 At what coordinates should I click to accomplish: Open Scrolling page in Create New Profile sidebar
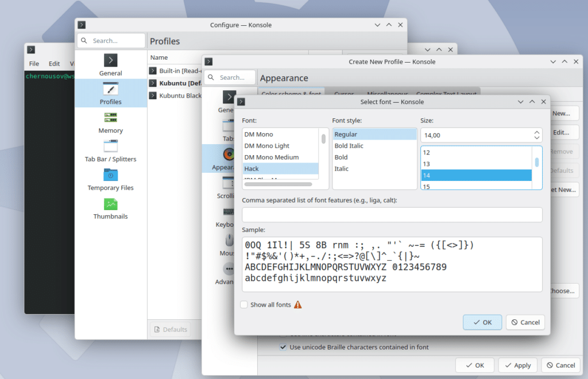click(226, 187)
